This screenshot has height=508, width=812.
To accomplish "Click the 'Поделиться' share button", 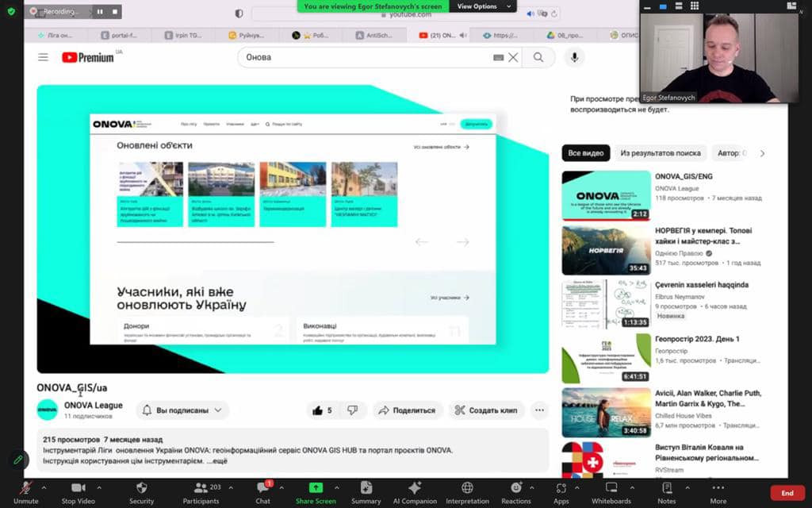I will (x=407, y=410).
